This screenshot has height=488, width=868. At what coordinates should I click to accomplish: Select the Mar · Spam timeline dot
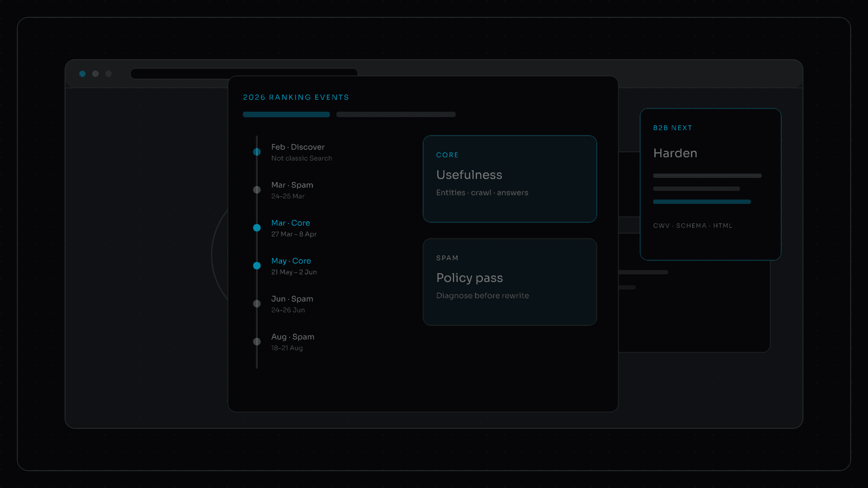(257, 190)
